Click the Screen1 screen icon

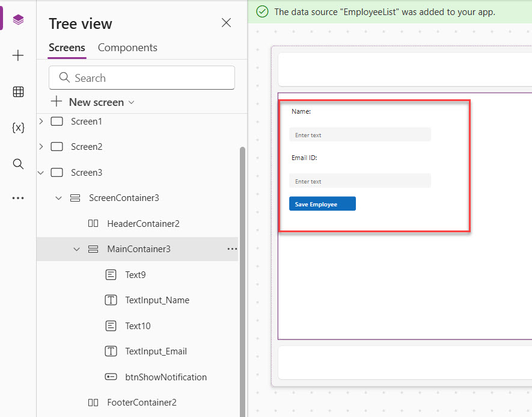pyautogui.click(x=57, y=121)
